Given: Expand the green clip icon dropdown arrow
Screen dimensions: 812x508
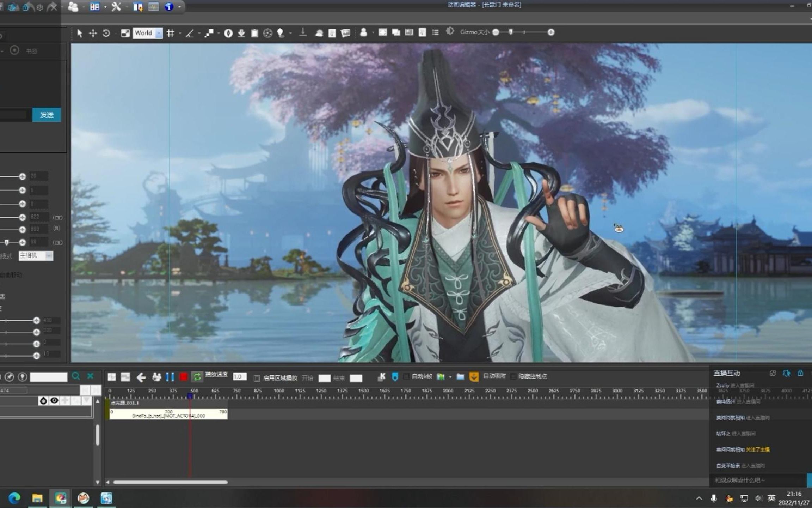Looking at the screenshot, I should coord(450,377).
